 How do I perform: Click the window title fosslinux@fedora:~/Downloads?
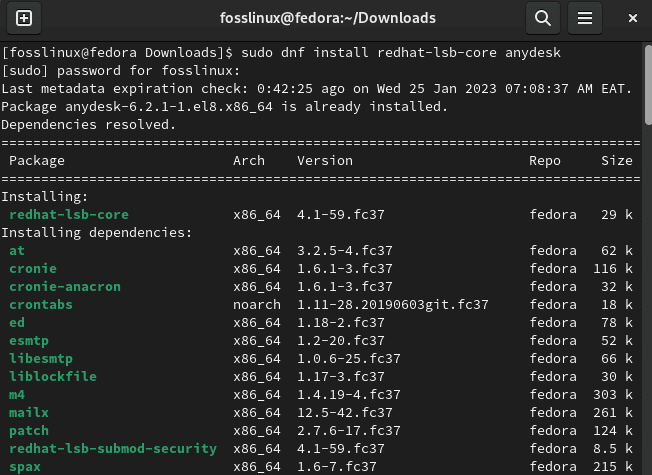point(328,18)
